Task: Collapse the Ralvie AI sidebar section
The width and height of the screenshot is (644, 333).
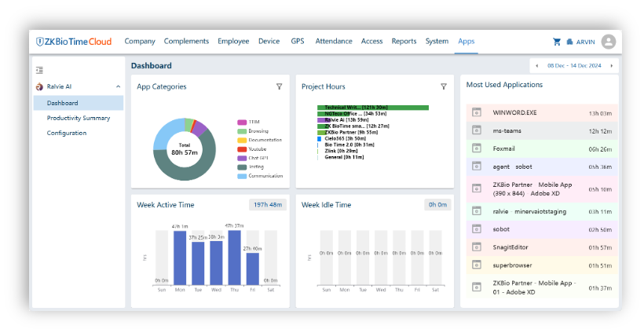Action: [x=118, y=86]
